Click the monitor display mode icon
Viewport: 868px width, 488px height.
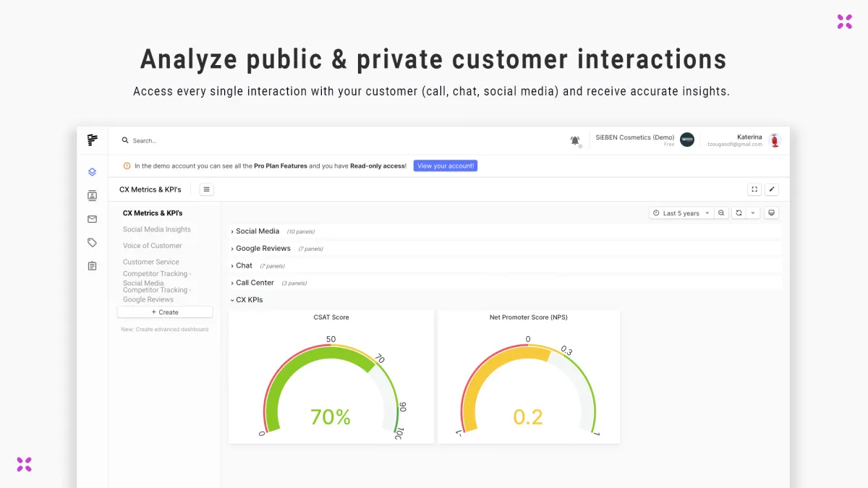point(772,213)
